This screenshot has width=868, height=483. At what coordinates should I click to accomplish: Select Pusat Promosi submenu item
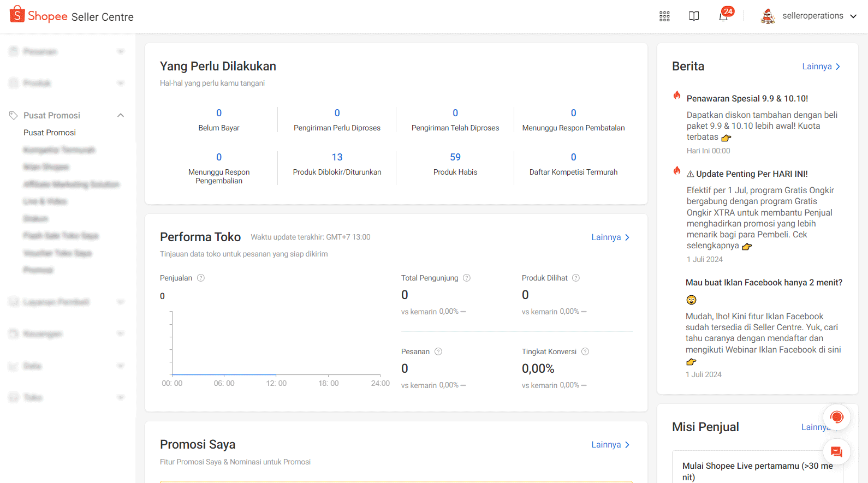tap(50, 133)
